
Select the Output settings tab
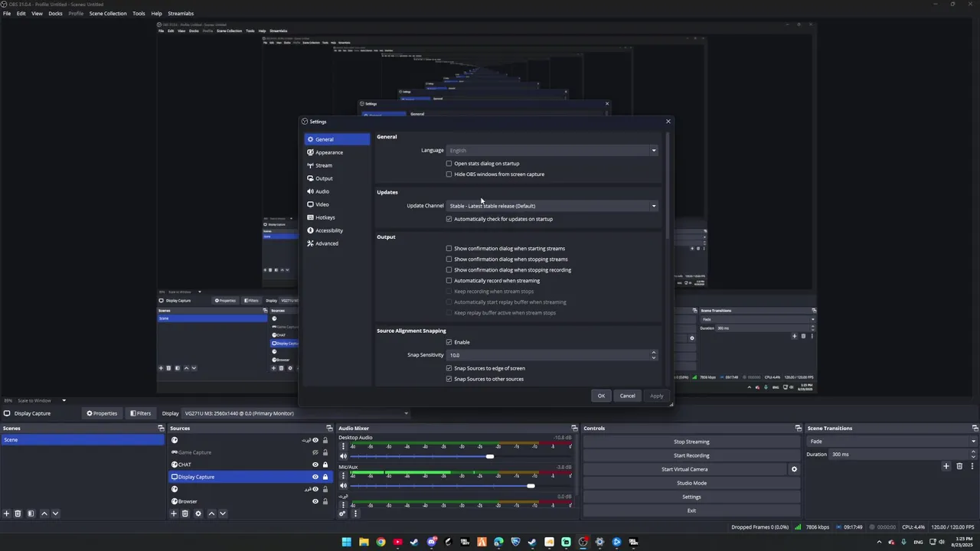coord(337,178)
